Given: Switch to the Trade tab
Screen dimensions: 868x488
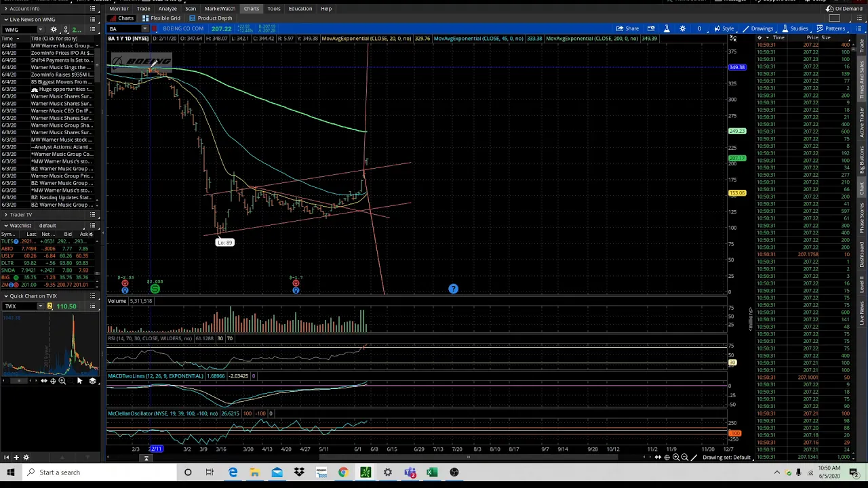Looking at the screenshot, I should point(143,9).
